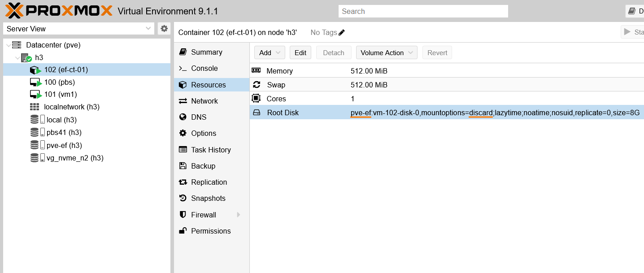
Task: Select the Cores value 1
Action: click(x=352, y=99)
